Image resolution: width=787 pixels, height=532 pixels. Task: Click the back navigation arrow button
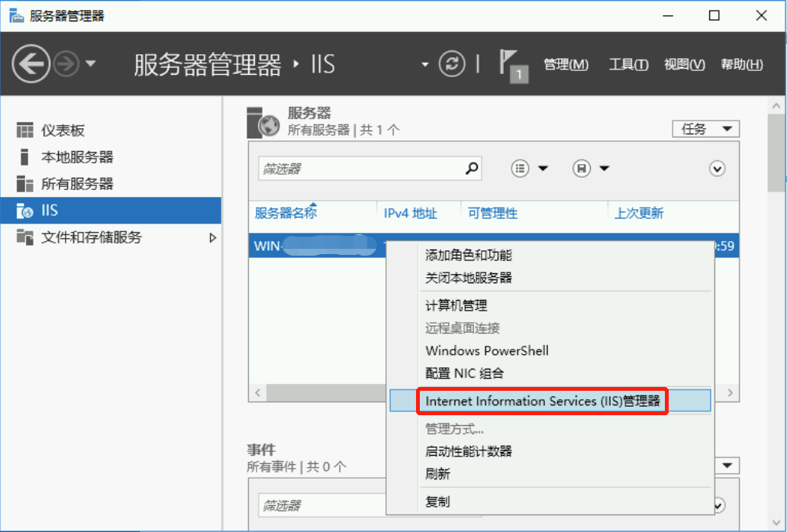pos(31,64)
